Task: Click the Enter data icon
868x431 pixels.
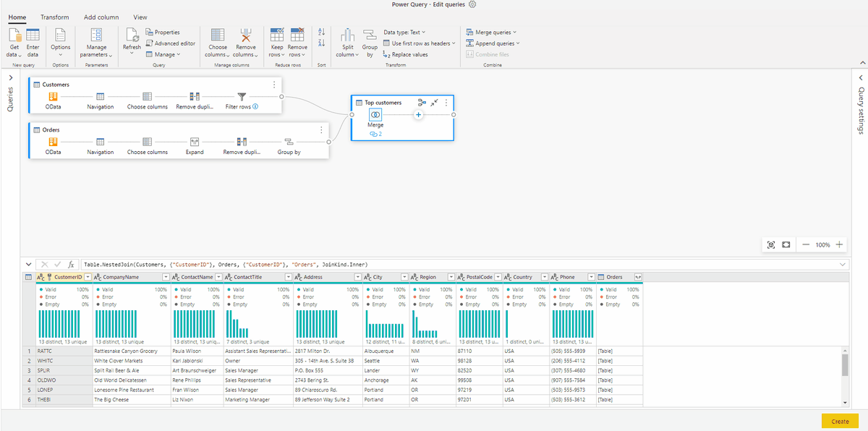Action: (x=33, y=36)
